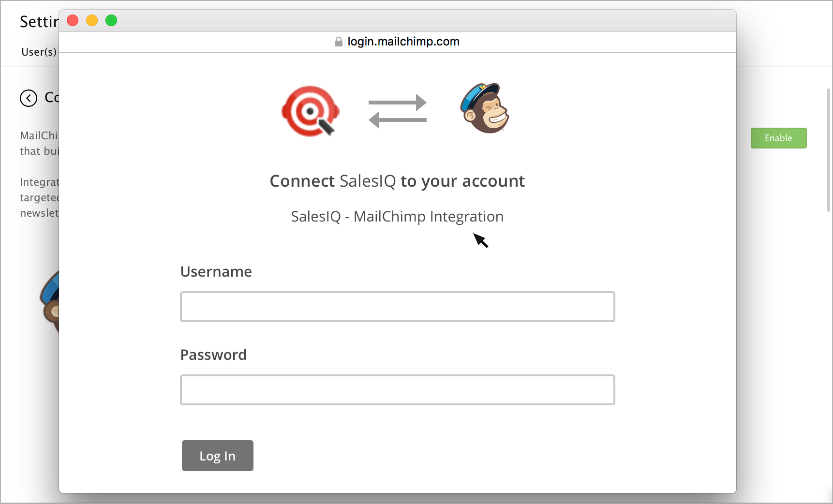
Task: Maximize popup with green button
Action: 111,20
